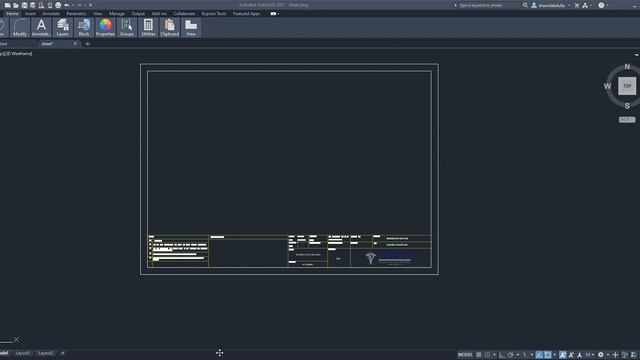Screen dimensions: 640x360
Task: Open the Layers ribbon panel
Action: tap(62, 28)
